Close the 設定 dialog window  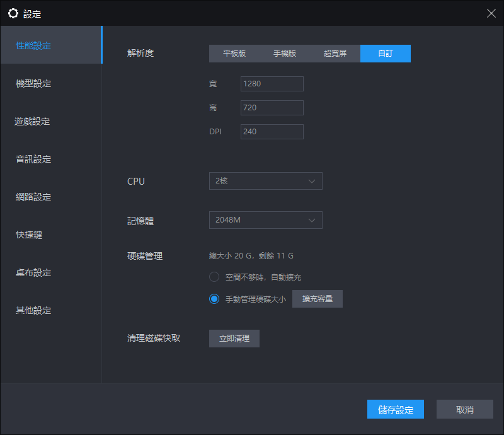click(491, 13)
